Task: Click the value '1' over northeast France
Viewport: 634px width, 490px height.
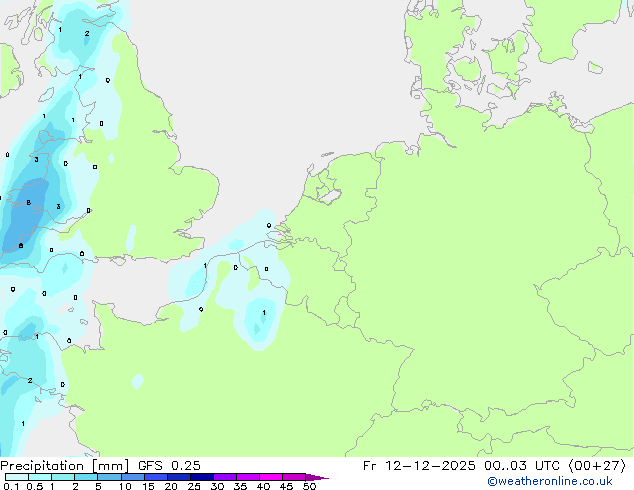Action: click(x=264, y=313)
